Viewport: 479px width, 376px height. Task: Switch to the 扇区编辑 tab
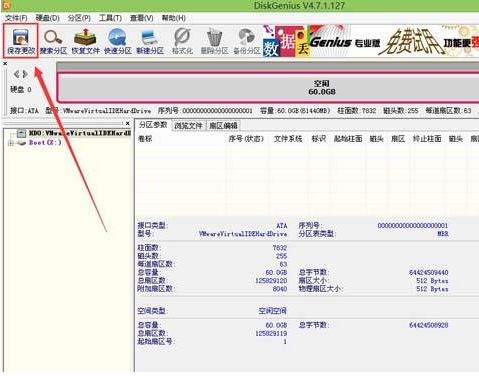point(223,126)
